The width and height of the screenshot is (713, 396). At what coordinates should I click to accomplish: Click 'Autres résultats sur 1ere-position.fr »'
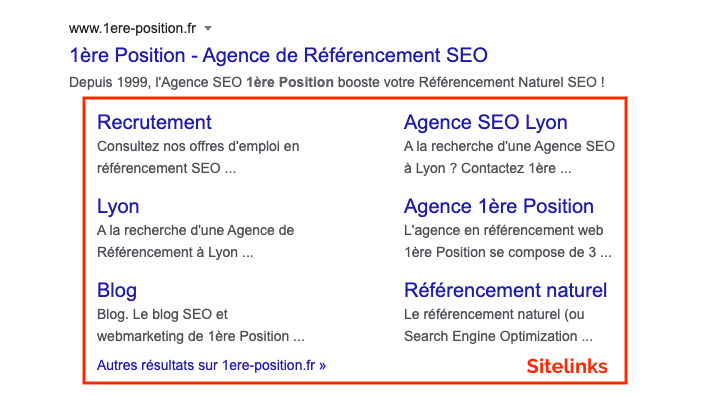[x=211, y=366]
